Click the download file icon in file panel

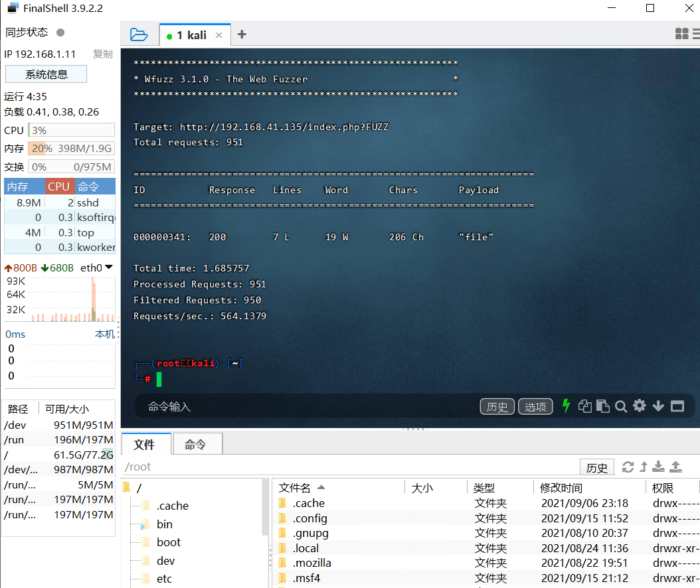pyautogui.click(x=659, y=467)
